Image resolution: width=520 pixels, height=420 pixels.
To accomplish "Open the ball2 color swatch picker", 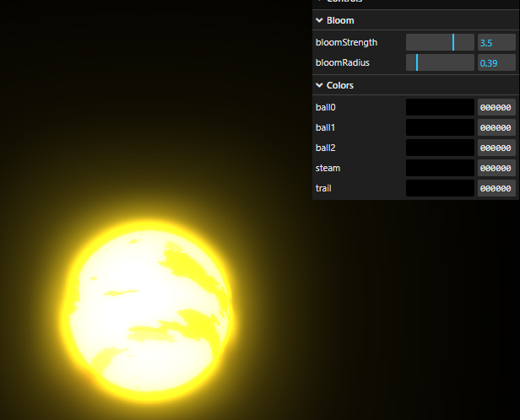I will pos(440,148).
